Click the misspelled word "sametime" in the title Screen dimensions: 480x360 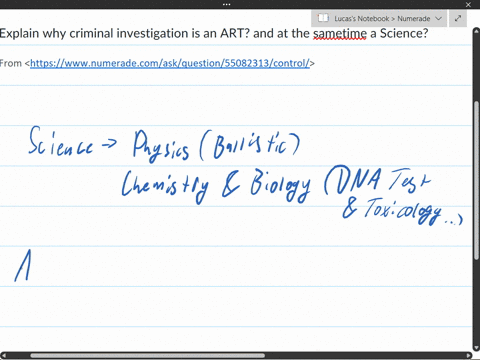[340, 33]
